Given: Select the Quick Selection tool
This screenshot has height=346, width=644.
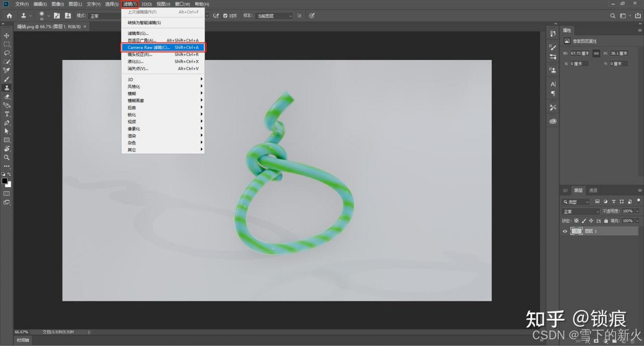Looking at the screenshot, I should [7, 62].
